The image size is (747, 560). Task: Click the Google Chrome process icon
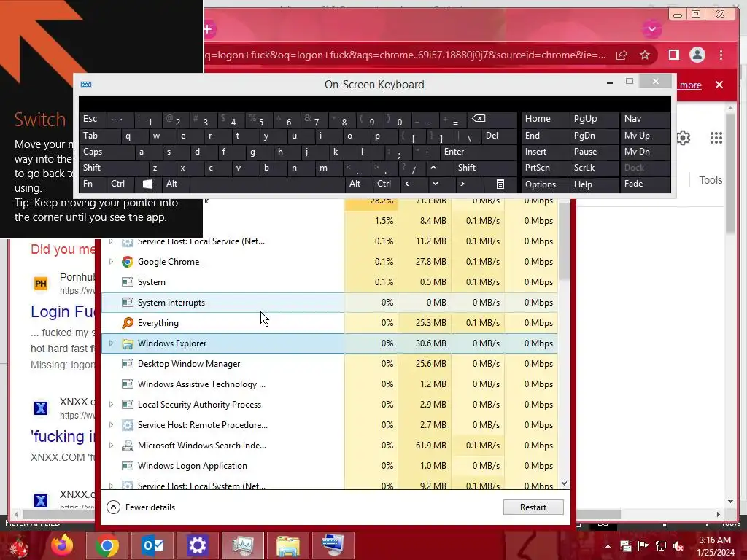point(127,262)
